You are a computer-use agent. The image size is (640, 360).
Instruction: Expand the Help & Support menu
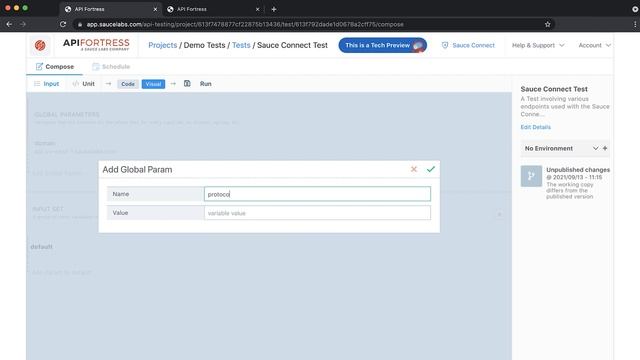538,45
